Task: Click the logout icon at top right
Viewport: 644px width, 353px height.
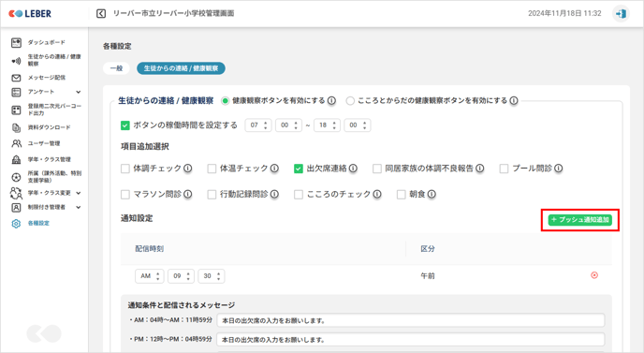Action: coord(621,13)
